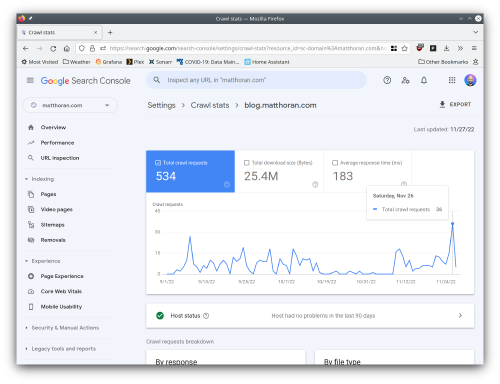This screenshot has width=500, height=384.
Task: Open the notifications bell
Action: click(x=424, y=80)
